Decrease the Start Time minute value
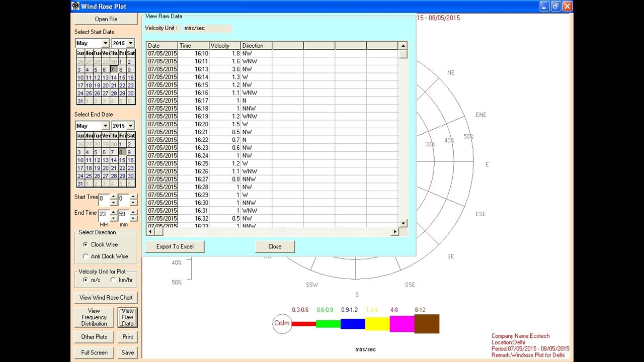Image resolution: width=644 pixels, height=362 pixels. coord(133,202)
